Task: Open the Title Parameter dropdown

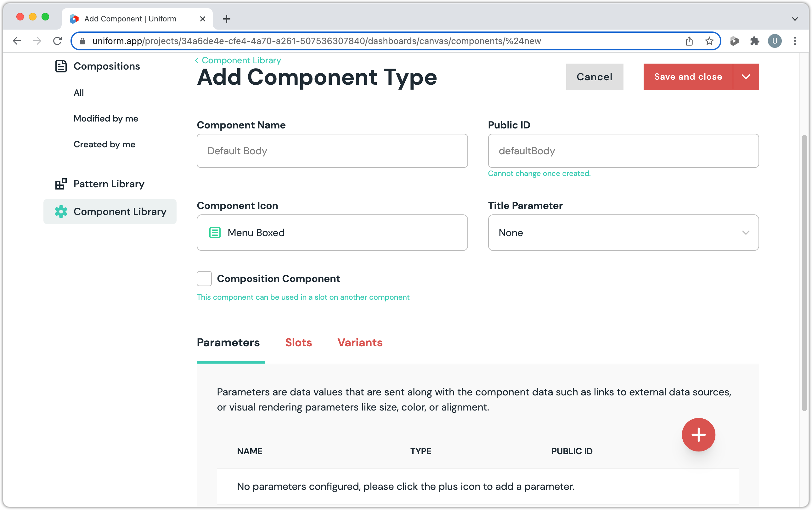Action: click(623, 233)
